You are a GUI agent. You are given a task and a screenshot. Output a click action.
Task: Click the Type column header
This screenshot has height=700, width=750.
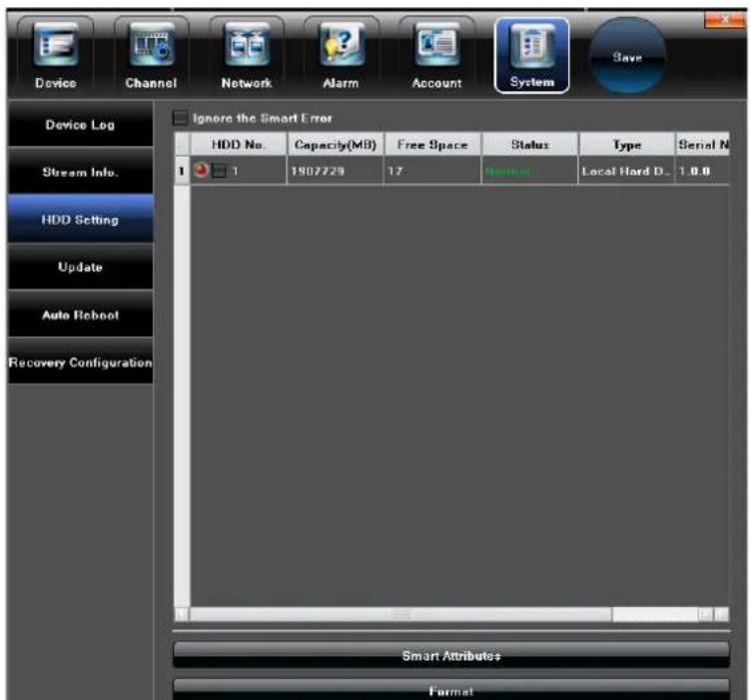(627, 145)
